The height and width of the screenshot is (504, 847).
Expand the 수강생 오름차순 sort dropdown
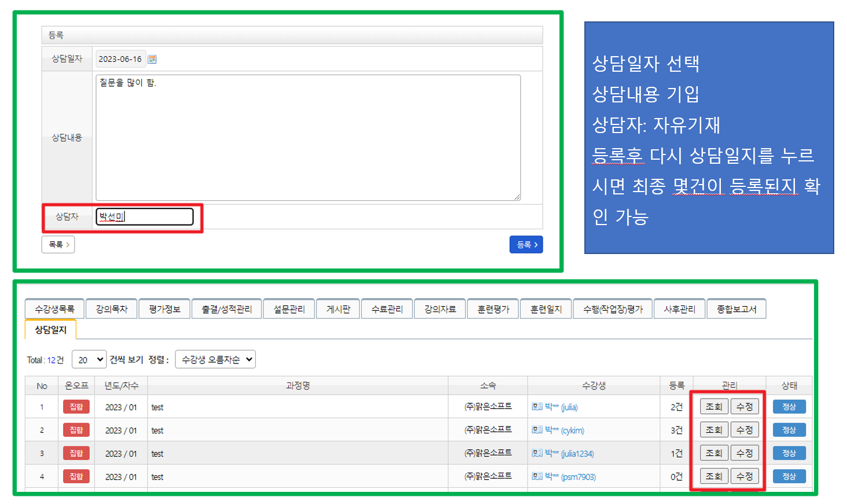(215, 359)
